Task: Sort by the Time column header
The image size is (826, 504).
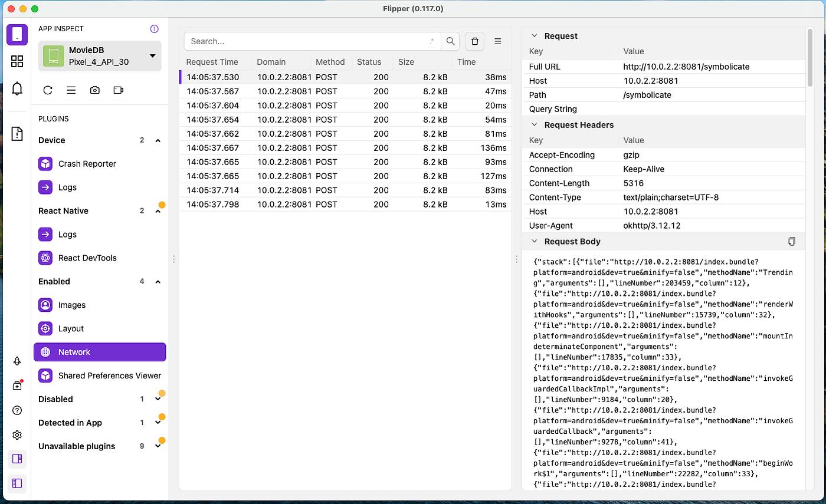Action: [466, 62]
